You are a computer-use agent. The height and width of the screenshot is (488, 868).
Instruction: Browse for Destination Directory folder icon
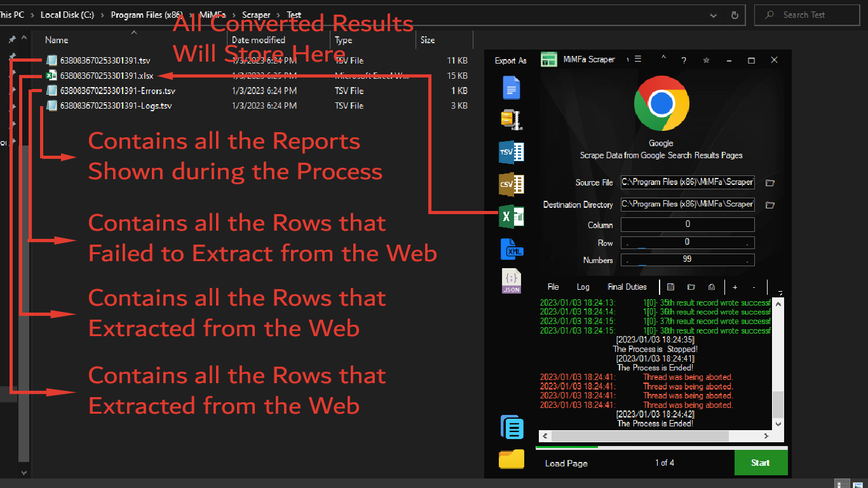pos(770,205)
